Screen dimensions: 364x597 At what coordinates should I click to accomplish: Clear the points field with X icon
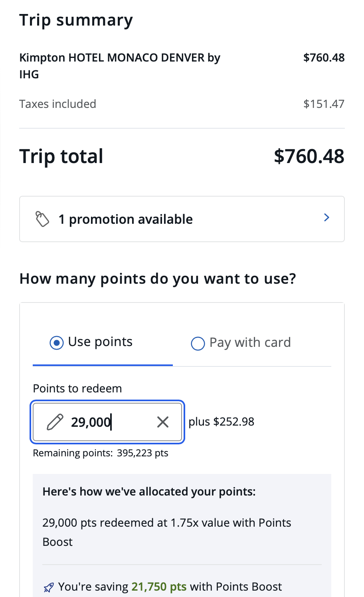click(163, 422)
